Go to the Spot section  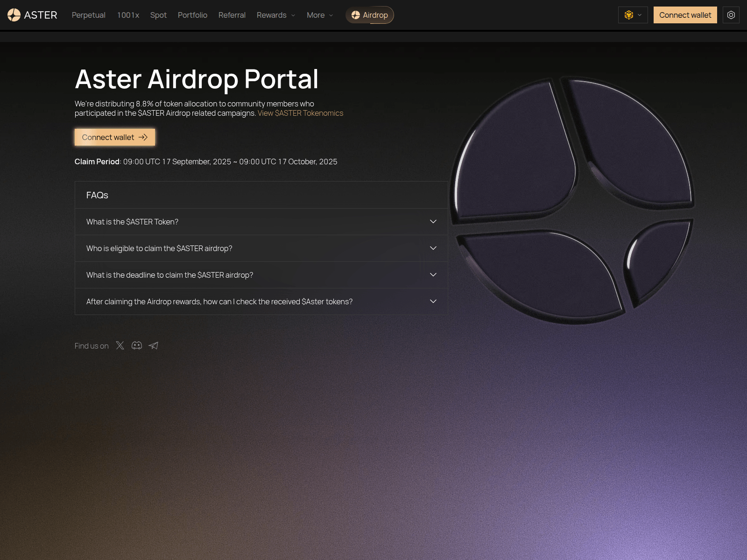pos(158,15)
